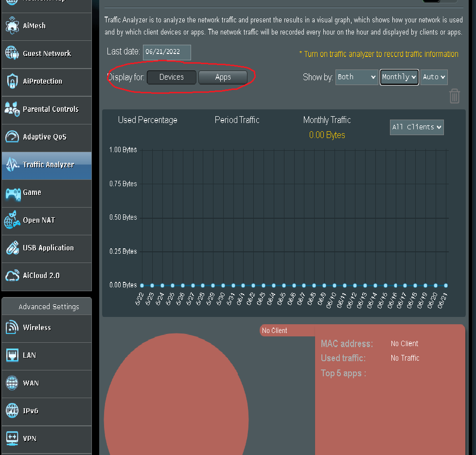Screen dimensions: 476x455
Task: Click the Guest Network globe icon
Action: pyautogui.click(x=12, y=53)
